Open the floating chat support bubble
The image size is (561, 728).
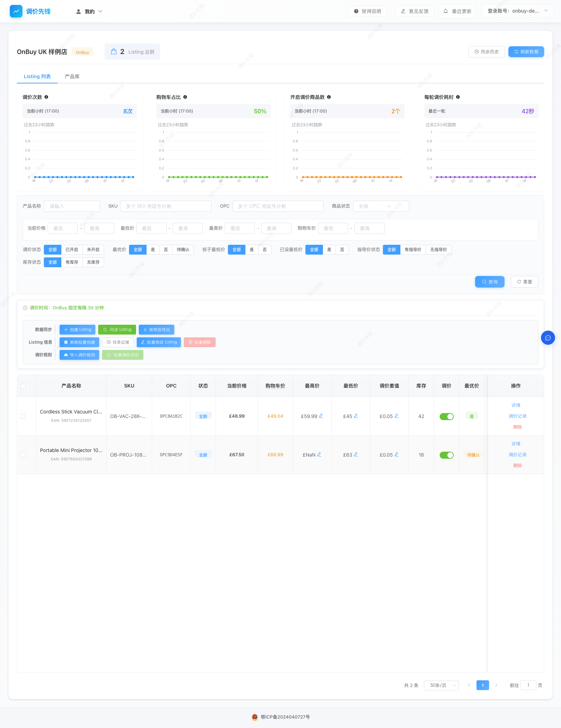point(548,338)
